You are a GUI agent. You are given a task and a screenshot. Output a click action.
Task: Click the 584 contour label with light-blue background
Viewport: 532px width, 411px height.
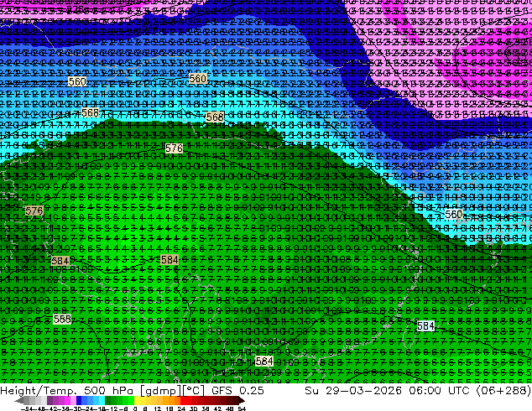click(425, 326)
